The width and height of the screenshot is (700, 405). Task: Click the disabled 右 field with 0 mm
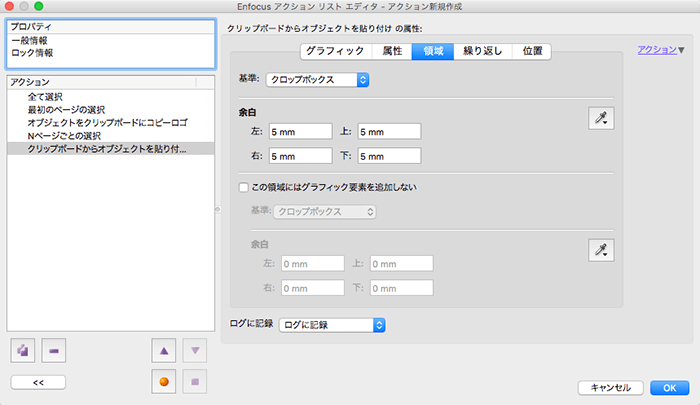(x=312, y=288)
